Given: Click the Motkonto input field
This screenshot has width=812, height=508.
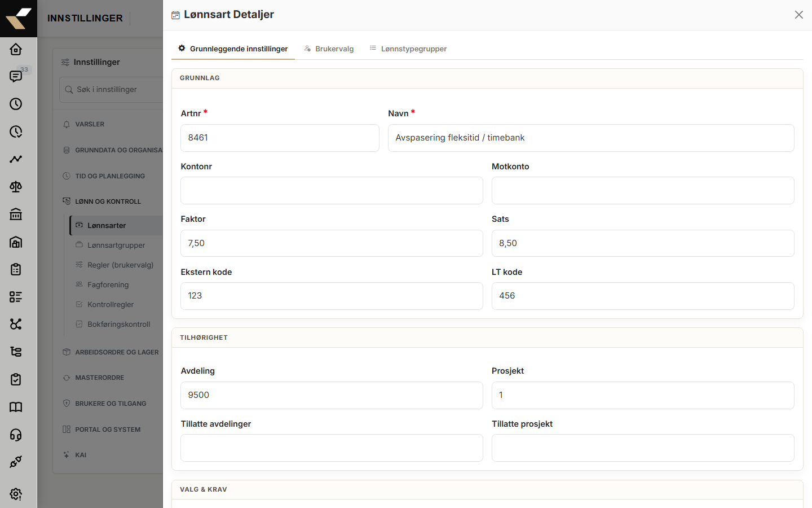Looking at the screenshot, I should tap(643, 191).
